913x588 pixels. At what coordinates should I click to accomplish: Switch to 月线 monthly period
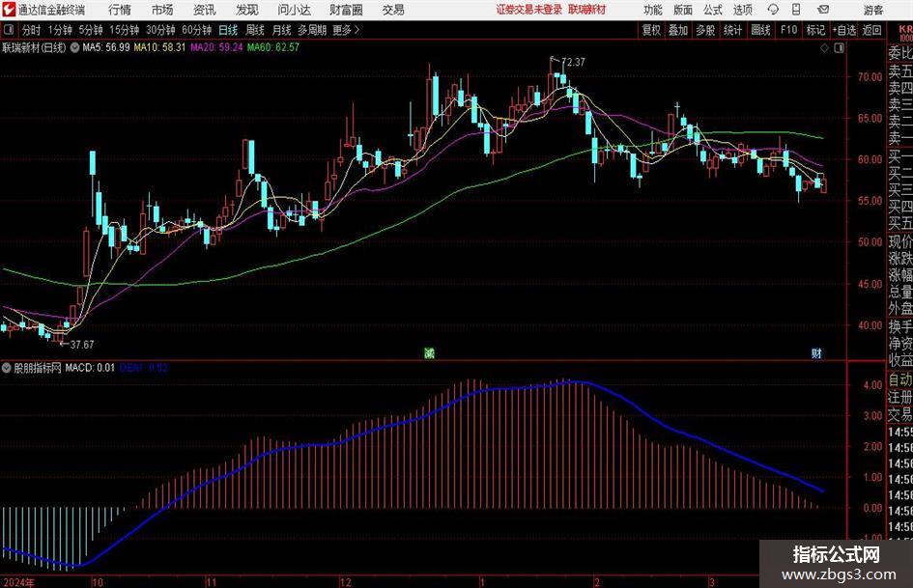tap(281, 30)
